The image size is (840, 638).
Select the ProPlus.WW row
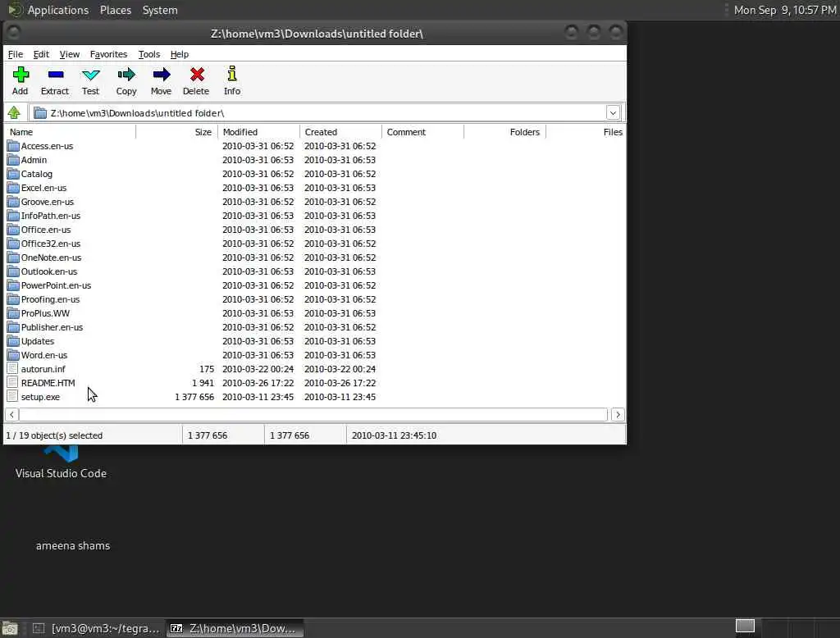click(315, 312)
